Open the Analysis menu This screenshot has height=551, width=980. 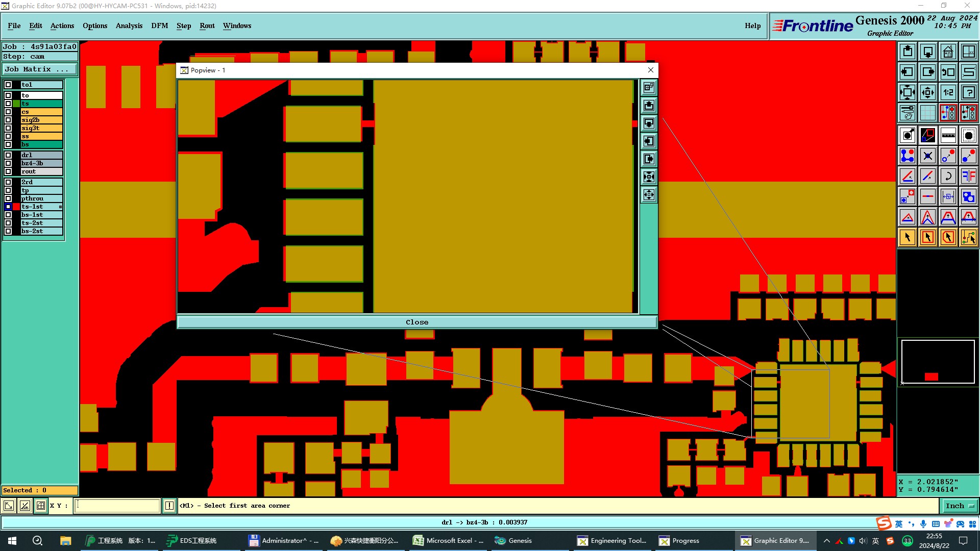click(x=129, y=26)
